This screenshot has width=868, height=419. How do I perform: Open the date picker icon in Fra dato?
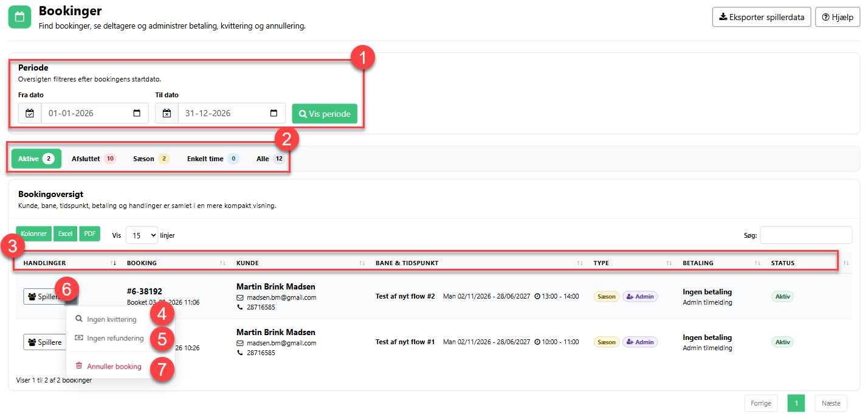click(137, 113)
